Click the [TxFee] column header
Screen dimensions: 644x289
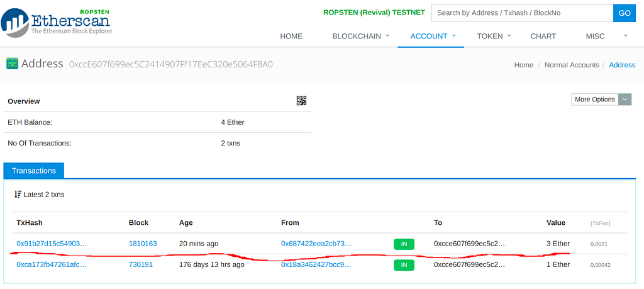click(600, 224)
